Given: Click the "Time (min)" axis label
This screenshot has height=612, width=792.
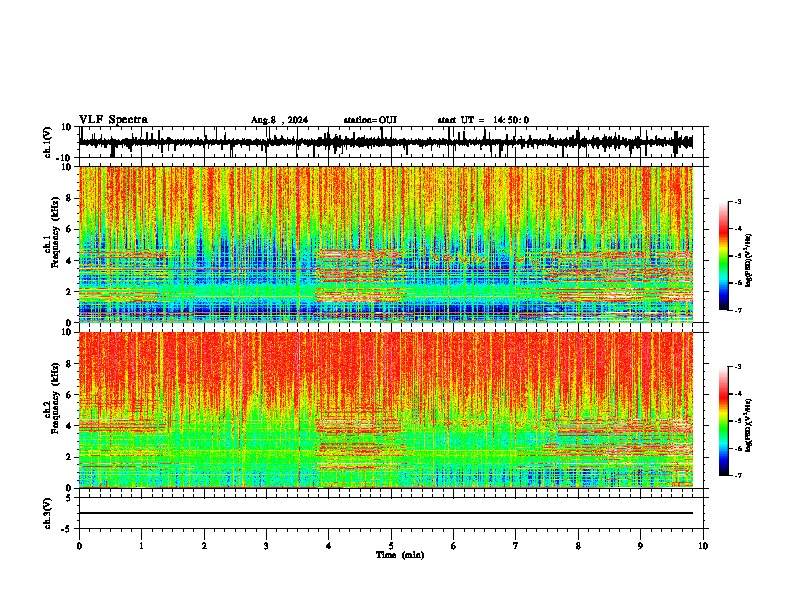Looking at the screenshot, I should pyautogui.click(x=400, y=555).
